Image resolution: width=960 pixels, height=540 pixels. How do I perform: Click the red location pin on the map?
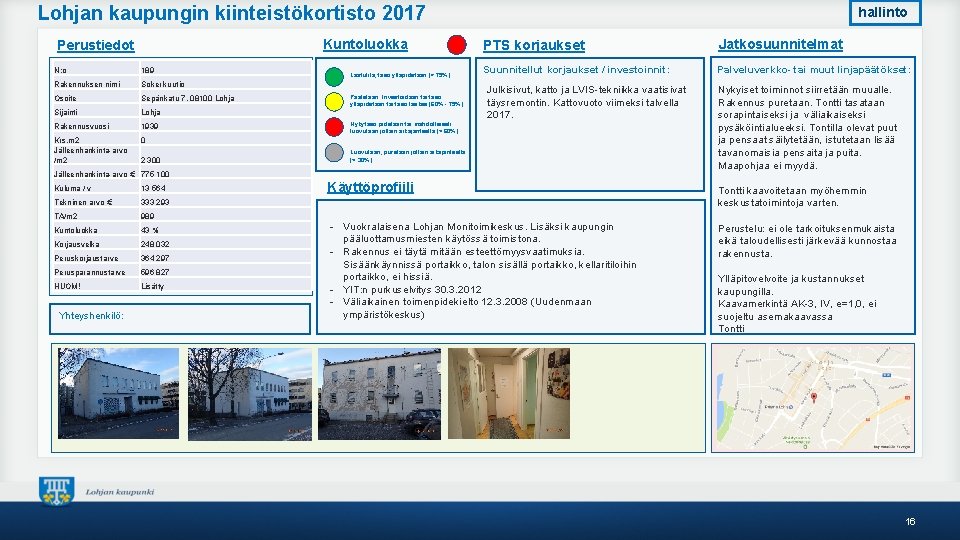pyautogui.click(x=814, y=398)
